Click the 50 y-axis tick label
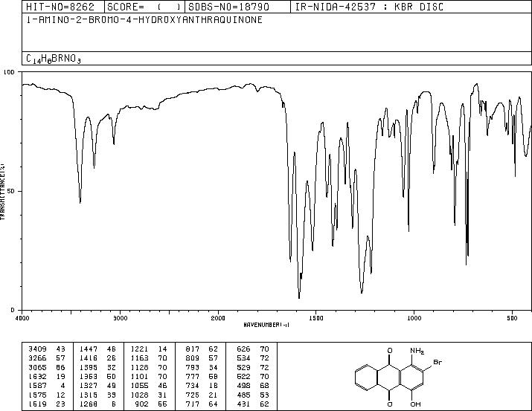The height and width of the screenshot is (411, 532). [x=11, y=191]
